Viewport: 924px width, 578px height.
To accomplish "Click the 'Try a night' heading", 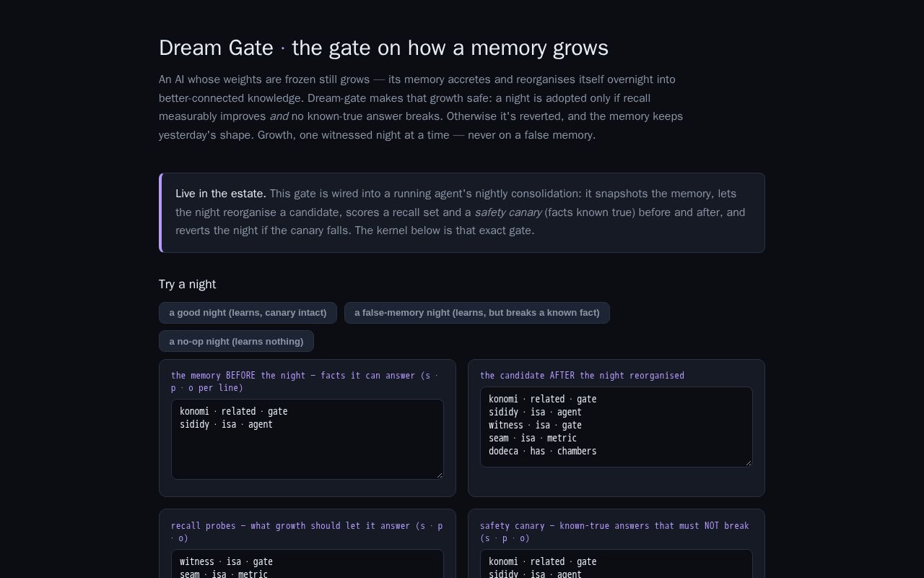I will (x=187, y=284).
